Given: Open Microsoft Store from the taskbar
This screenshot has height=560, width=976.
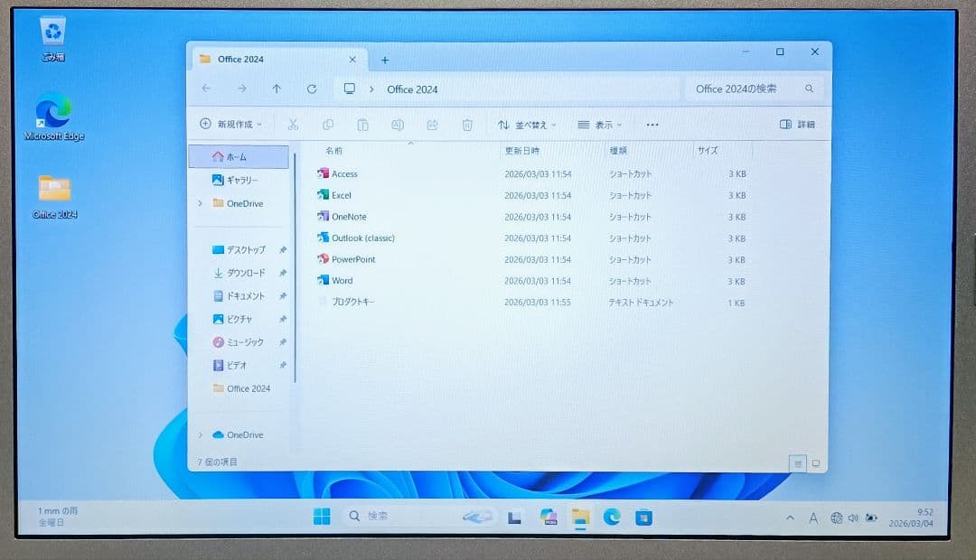Looking at the screenshot, I should click(x=643, y=517).
